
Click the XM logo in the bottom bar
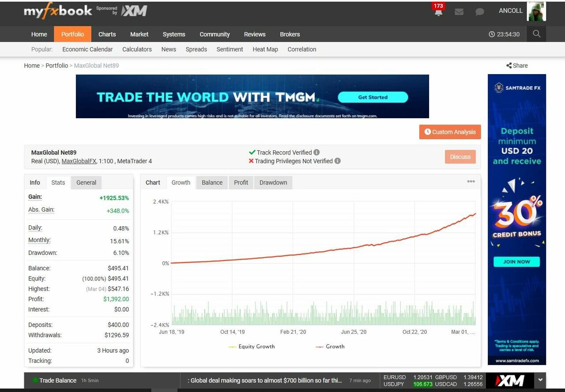click(x=509, y=380)
